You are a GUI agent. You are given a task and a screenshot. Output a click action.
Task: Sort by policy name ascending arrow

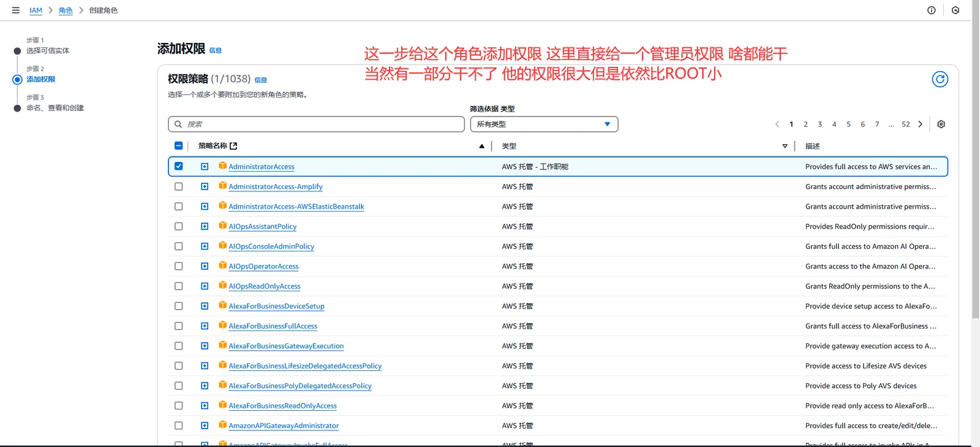click(481, 146)
